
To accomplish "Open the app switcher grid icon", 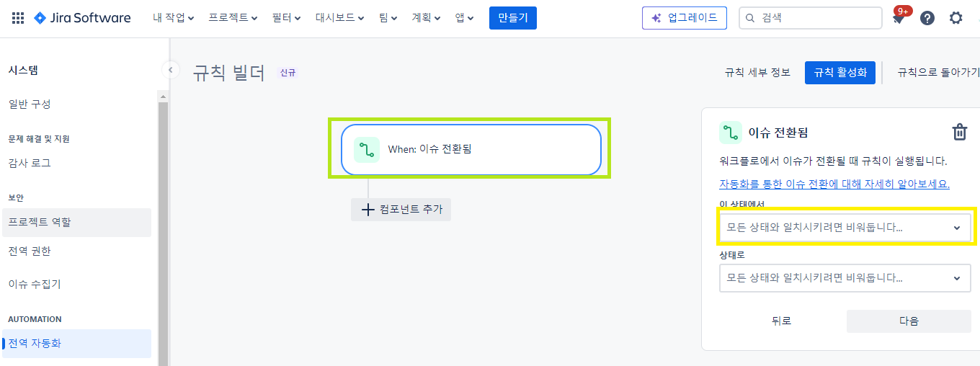I will tap(18, 18).
